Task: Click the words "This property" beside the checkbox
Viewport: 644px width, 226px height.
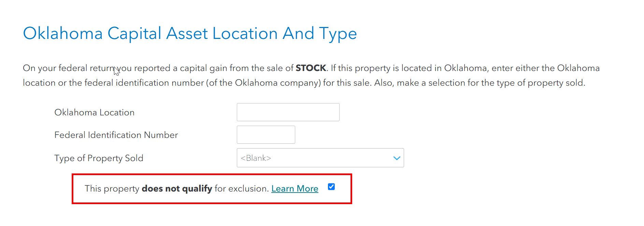Action: pos(112,188)
